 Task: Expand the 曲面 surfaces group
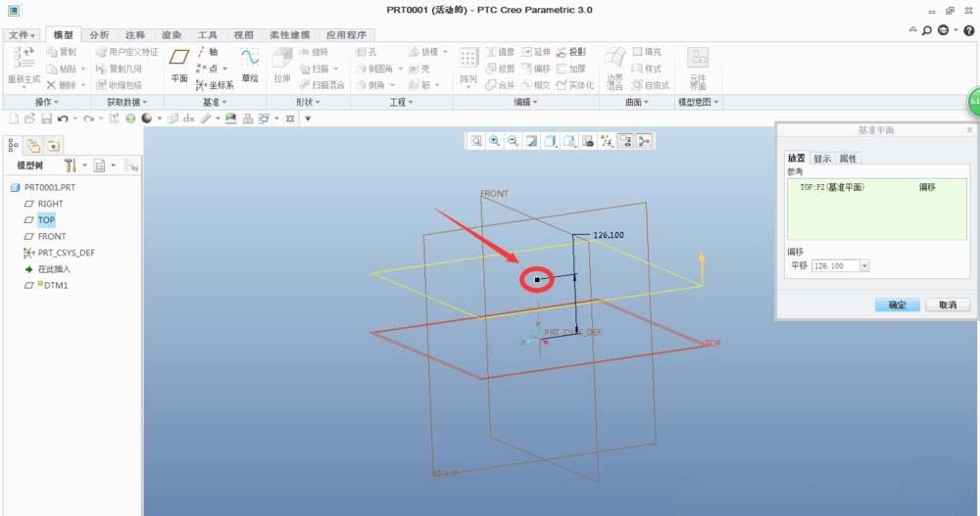point(637,102)
